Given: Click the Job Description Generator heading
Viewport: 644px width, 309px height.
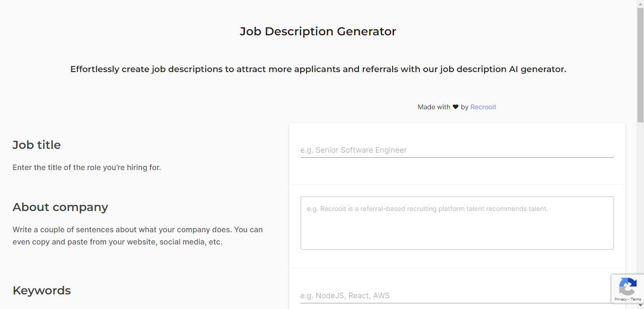Looking at the screenshot, I should tap(318, 32).
